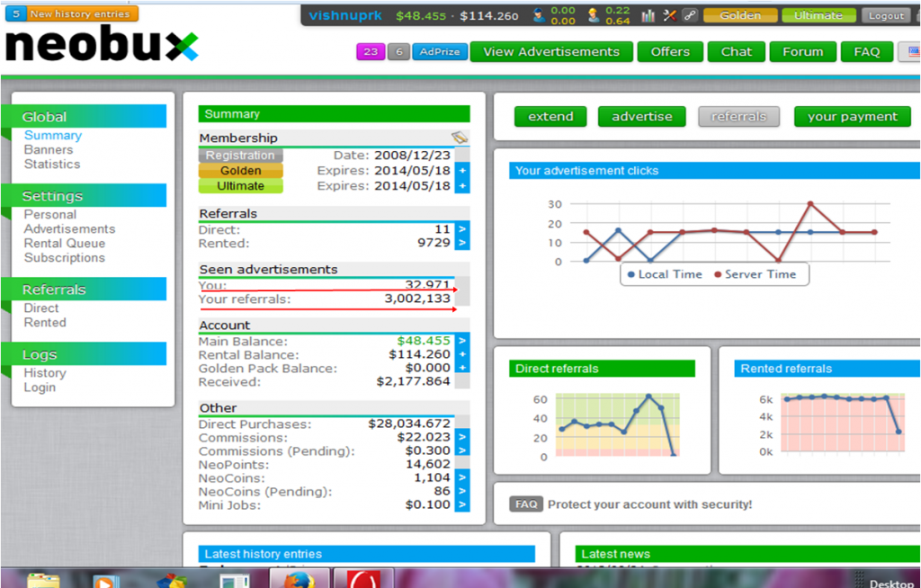This screenshot has height=588, width=921.
Task: Open the Offers page
Action: click(x=670, y=51)
